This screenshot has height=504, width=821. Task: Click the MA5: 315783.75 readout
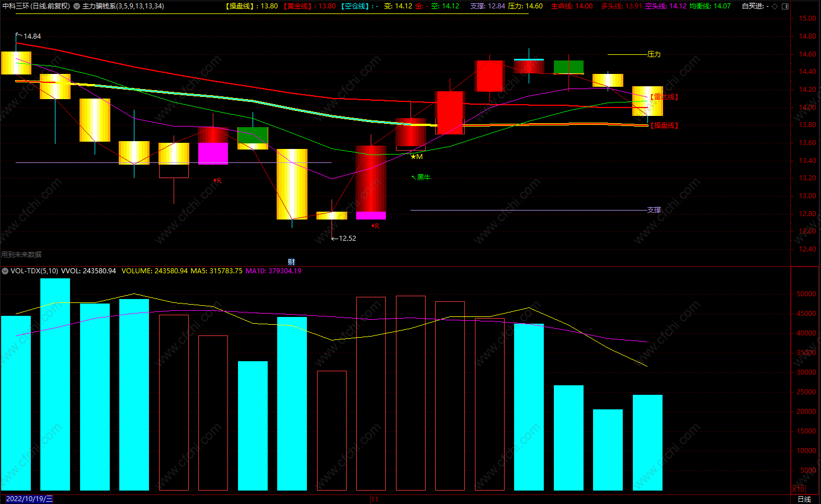(x=217, y=271)
